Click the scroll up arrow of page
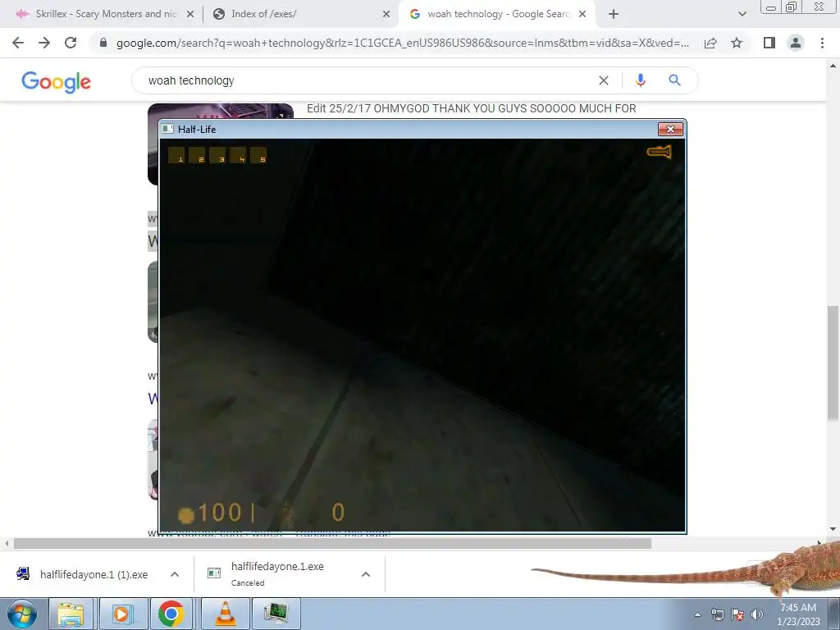This screenshot has height=630, width=840. pos(833,66)
